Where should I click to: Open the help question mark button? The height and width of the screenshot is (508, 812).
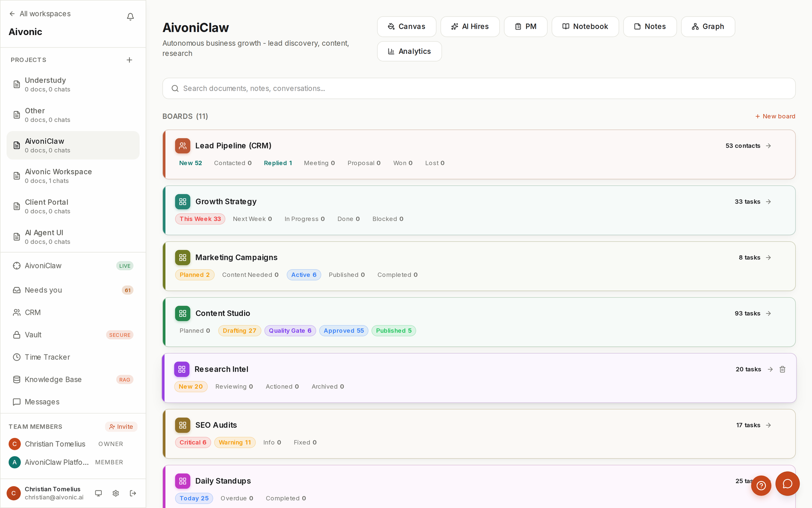(761, 485)
